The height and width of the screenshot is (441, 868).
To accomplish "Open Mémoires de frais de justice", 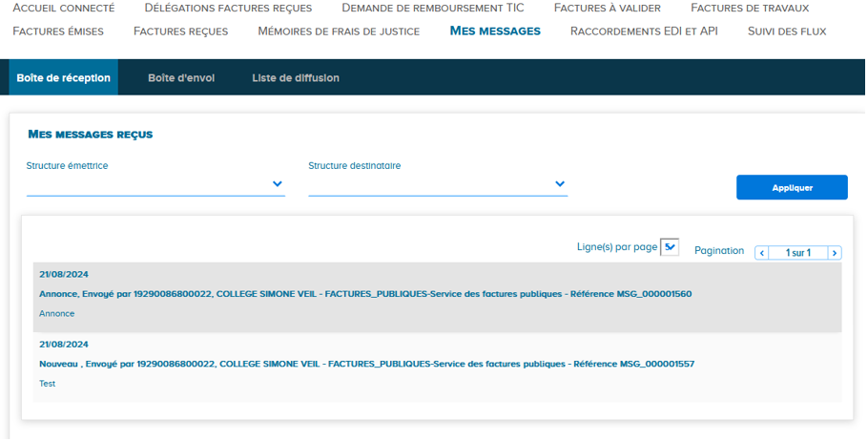I will [x=339, y=31].
